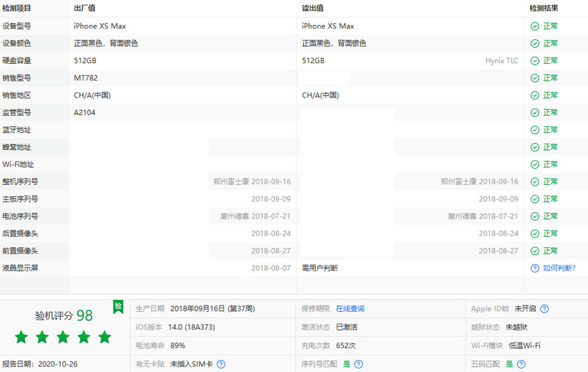
Task: Click the 需用户判断 text
Action: (x=320, y=268)
